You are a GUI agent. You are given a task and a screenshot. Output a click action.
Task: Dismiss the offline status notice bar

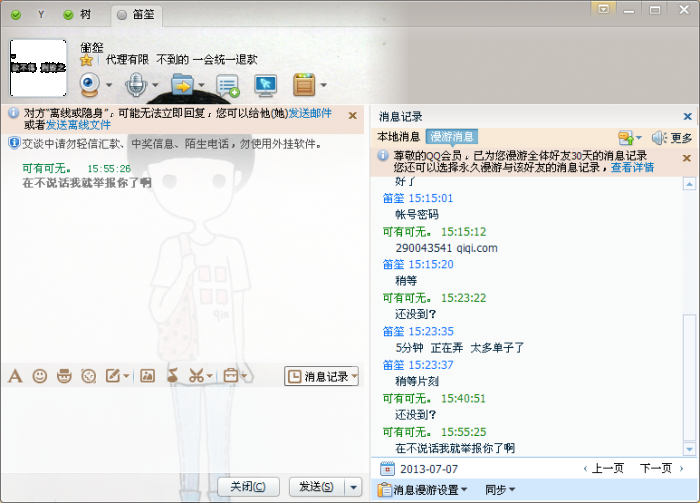coord(353,116)
